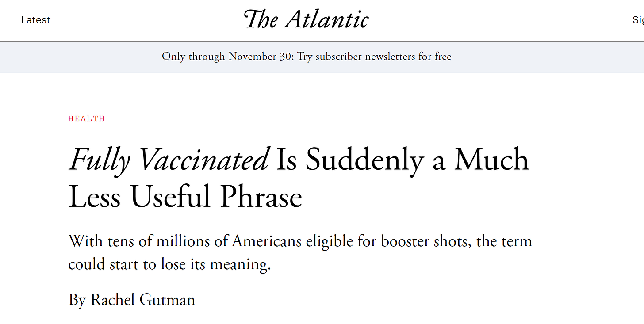Click The Atlantic logo to go home
This screenshot has height=324, width=644.
pos(306,19)
